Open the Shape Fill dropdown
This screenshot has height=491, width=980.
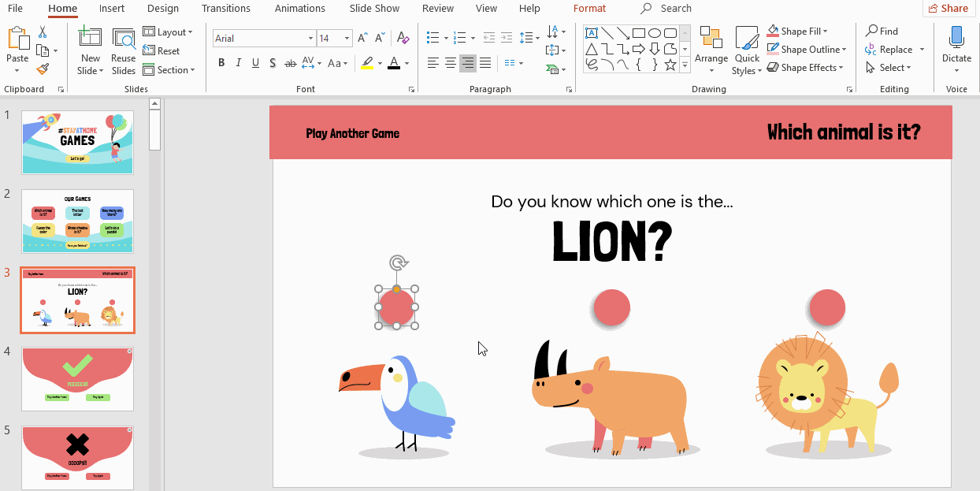click(x=797, y=32)
